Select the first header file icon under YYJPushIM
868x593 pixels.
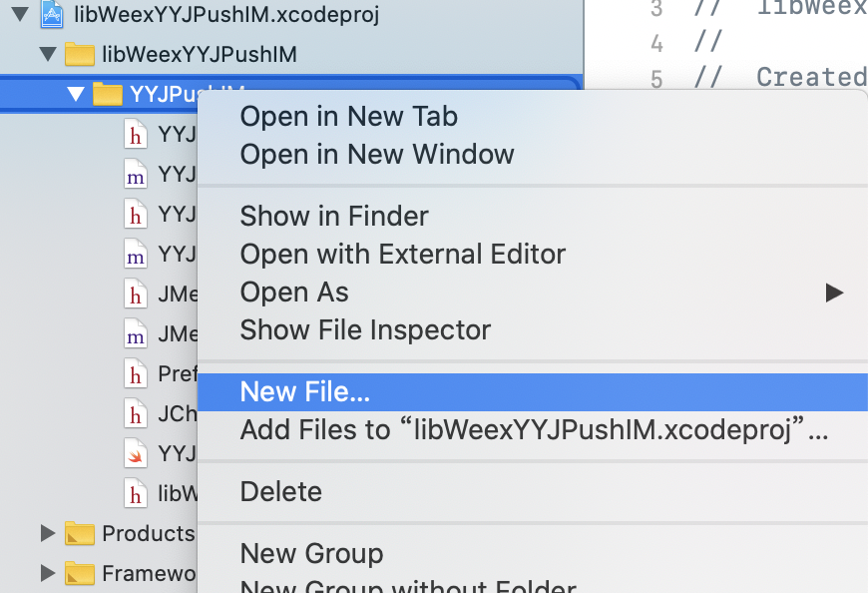pos(135,134)
